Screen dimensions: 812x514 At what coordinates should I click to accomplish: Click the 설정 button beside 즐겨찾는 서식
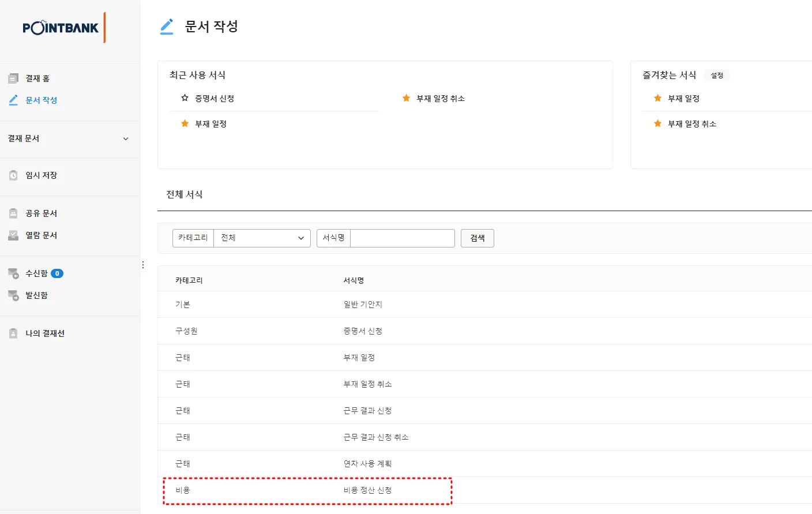tap(717, 76)
